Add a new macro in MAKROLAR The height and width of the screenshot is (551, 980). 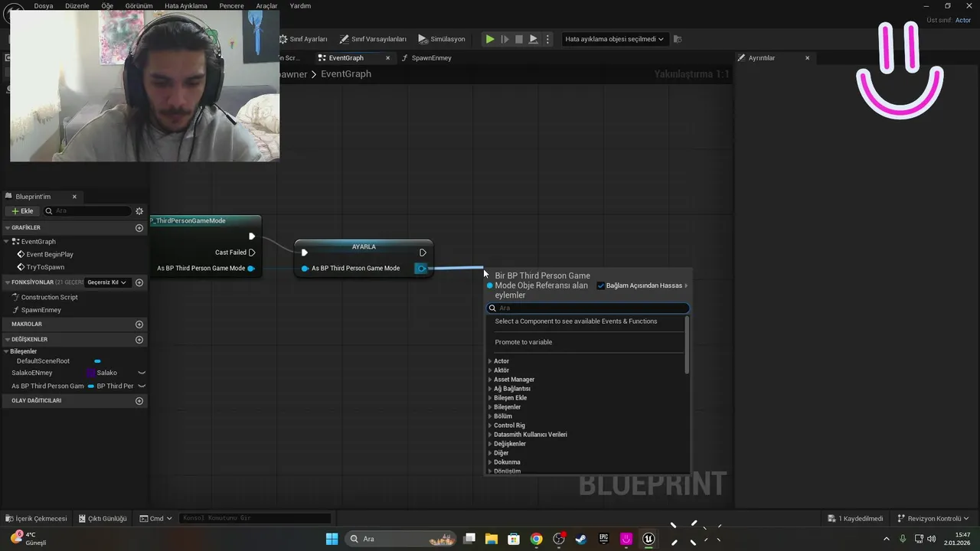click(x=139, y=324)
